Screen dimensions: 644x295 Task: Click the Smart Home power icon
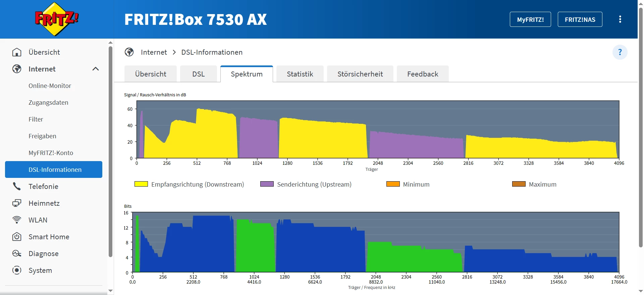[x=17, y=237]
